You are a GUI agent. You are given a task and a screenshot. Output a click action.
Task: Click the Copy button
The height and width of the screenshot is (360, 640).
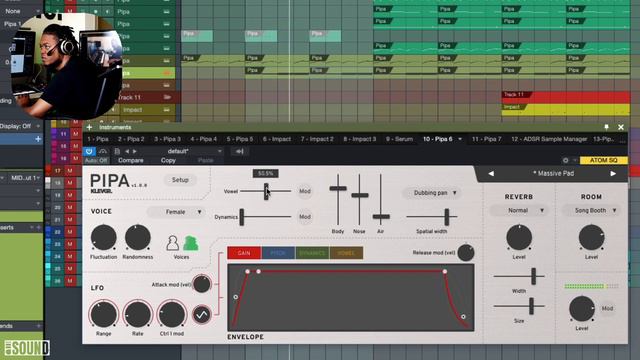(168, 160)
